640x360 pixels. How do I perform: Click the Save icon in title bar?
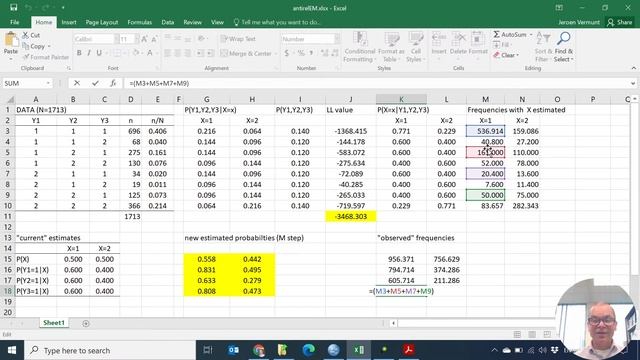[13, 7]
